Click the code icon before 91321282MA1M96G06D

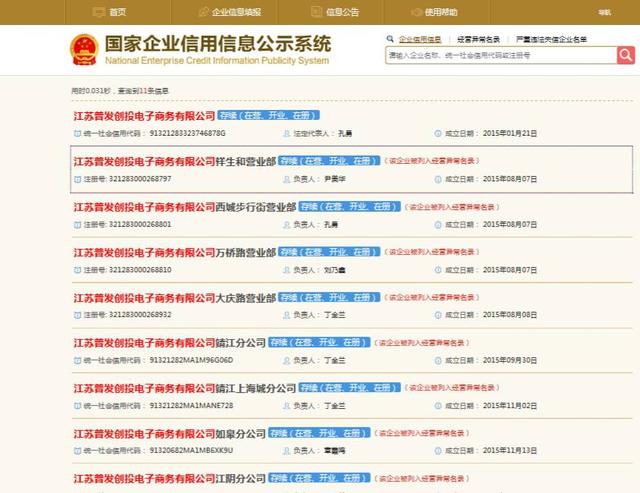point(77,360)
